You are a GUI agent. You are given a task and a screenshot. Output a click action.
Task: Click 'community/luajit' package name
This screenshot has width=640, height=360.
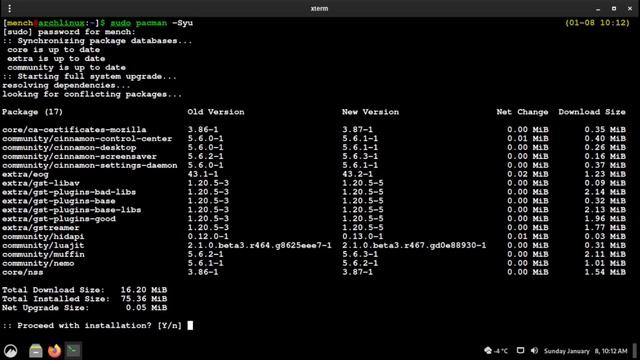[43, 246]
